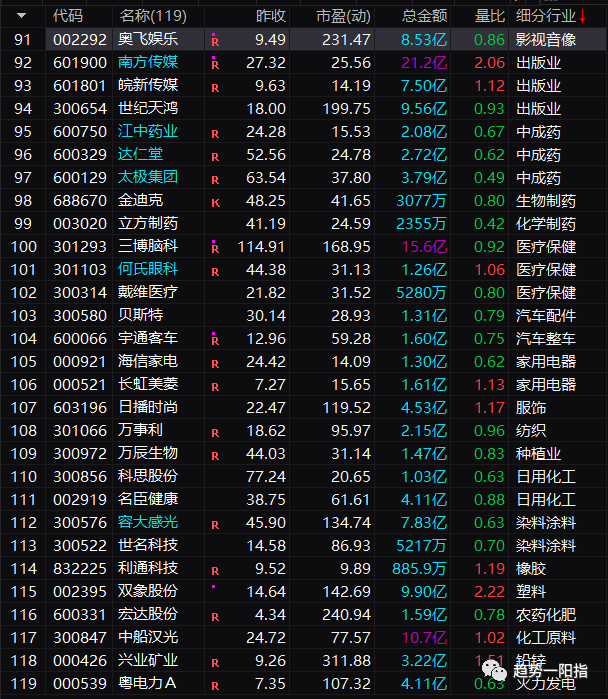
Task: Click 21.2亿 amount for 南方传媒
Action: [x=424, y=63]
